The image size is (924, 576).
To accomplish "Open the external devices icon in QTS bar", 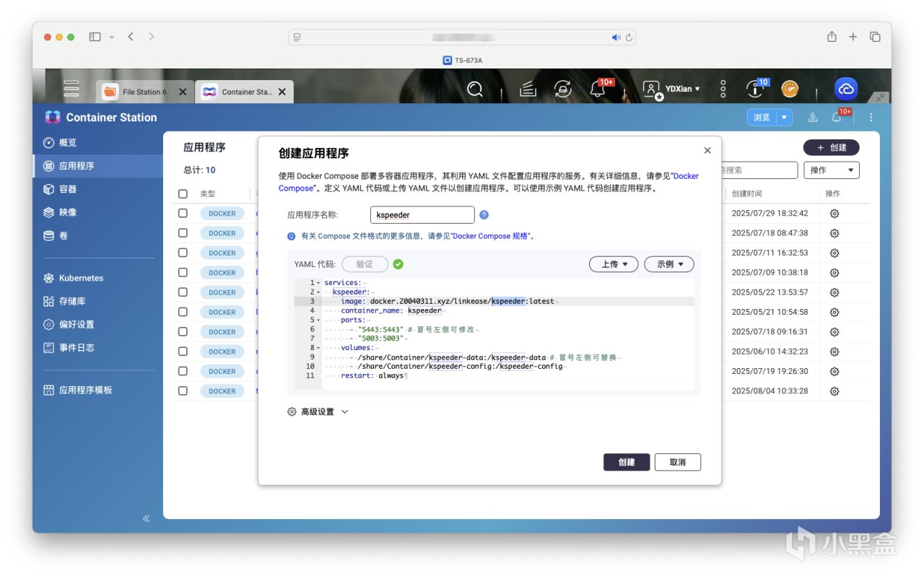I will tap(562, 89).
